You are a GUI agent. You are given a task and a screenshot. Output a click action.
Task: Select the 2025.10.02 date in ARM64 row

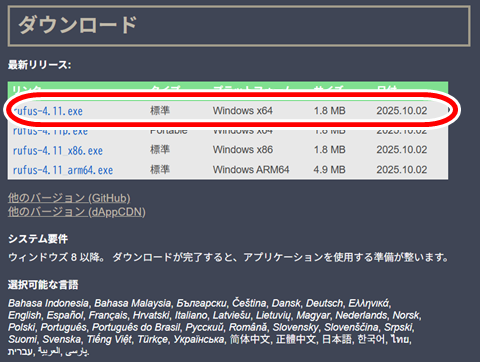click(x=402, y=170)
